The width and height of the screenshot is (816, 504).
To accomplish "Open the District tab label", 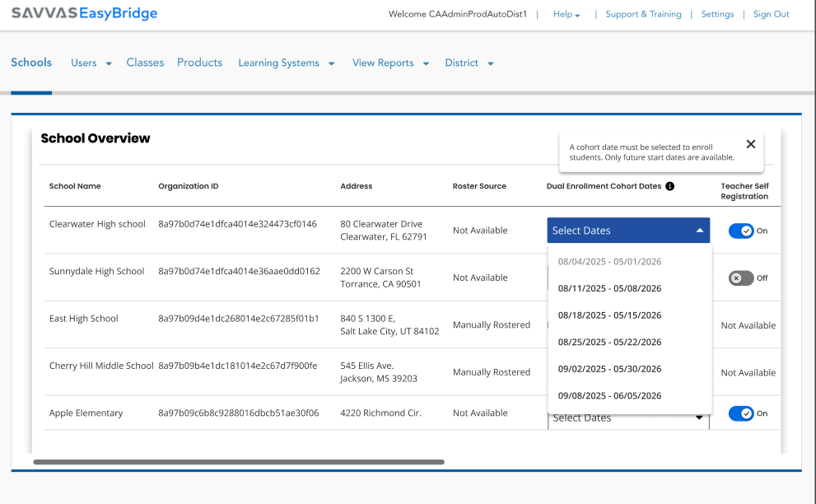I will click(x=462, y=63).
